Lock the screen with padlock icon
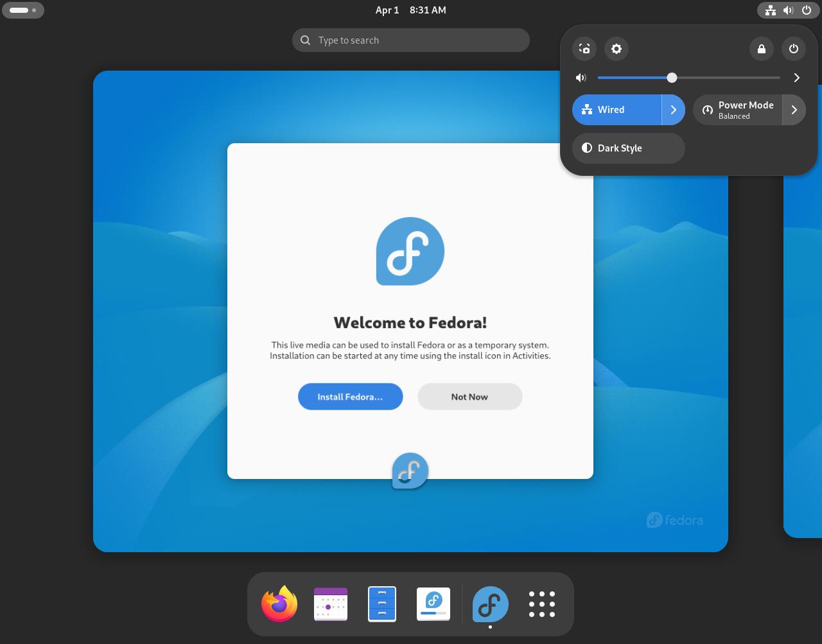This screenshot has height=644, width=822. click(x=762, y=49)
